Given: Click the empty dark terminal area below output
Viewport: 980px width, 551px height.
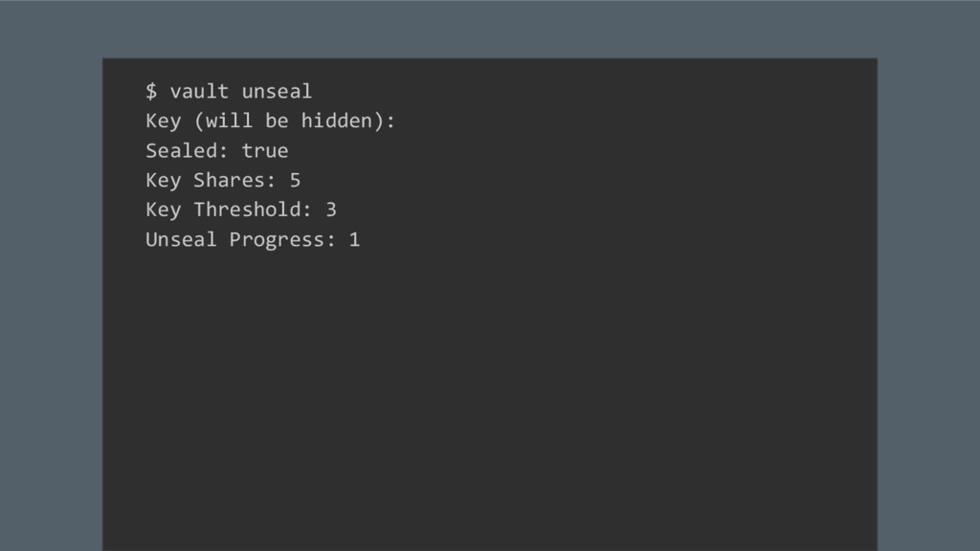Looking at the screenshot, I should click(x=488, y=402).
